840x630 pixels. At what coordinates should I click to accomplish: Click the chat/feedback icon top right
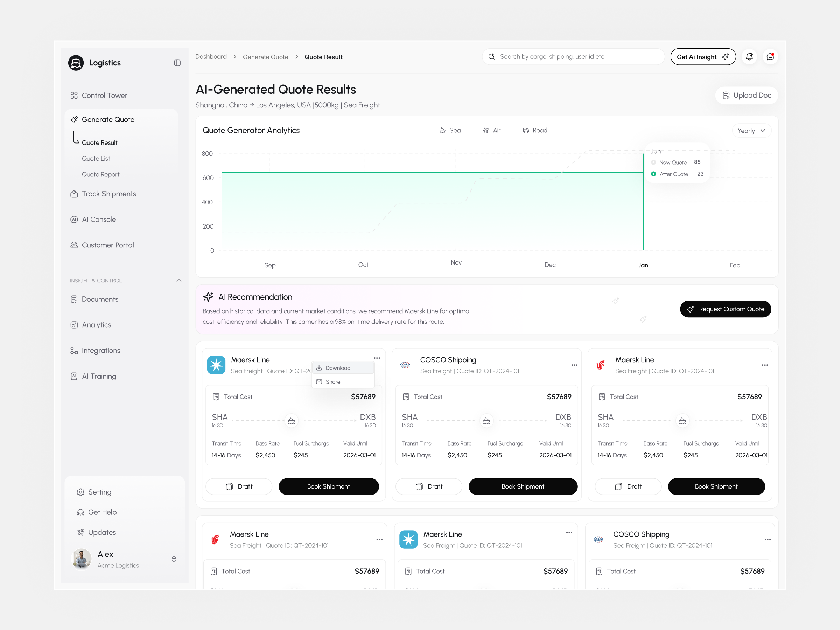point(771,57)
